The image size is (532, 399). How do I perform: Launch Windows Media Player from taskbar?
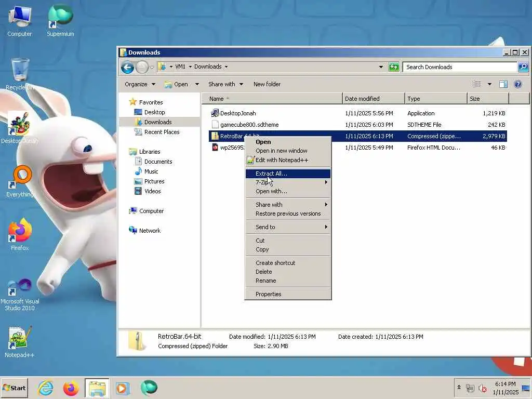coord(123,388)
